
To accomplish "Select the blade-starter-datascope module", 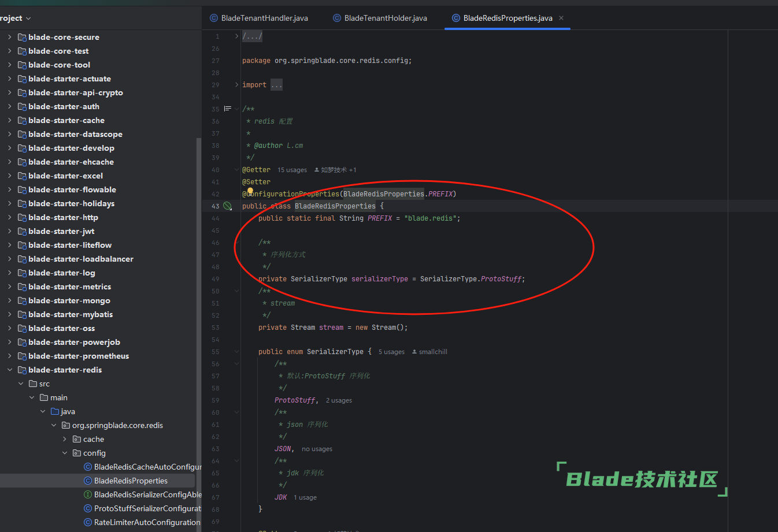I will (x=75, y=134).
